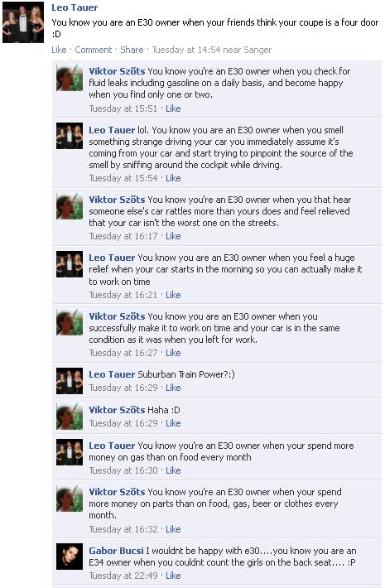This screenshot has width=385, height=588.
Task: Like the comment posted at 16:27
Action: [173, 354]
